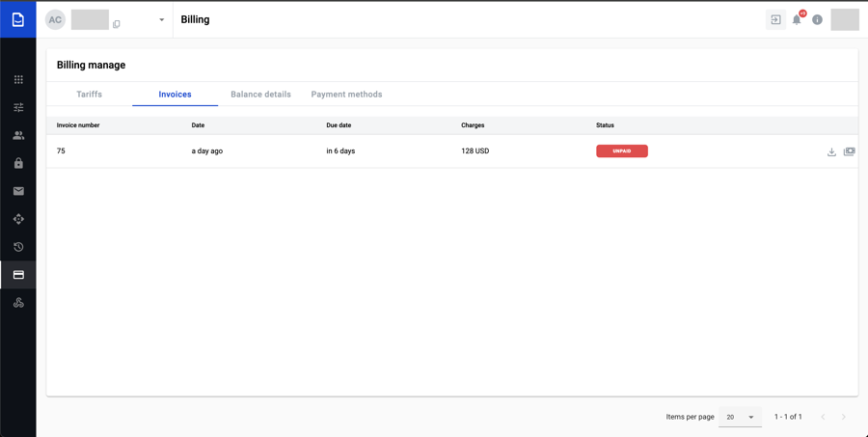868x437 pixels.
Task: Open the apps grid in sidebar
Action: pos(18,80)
